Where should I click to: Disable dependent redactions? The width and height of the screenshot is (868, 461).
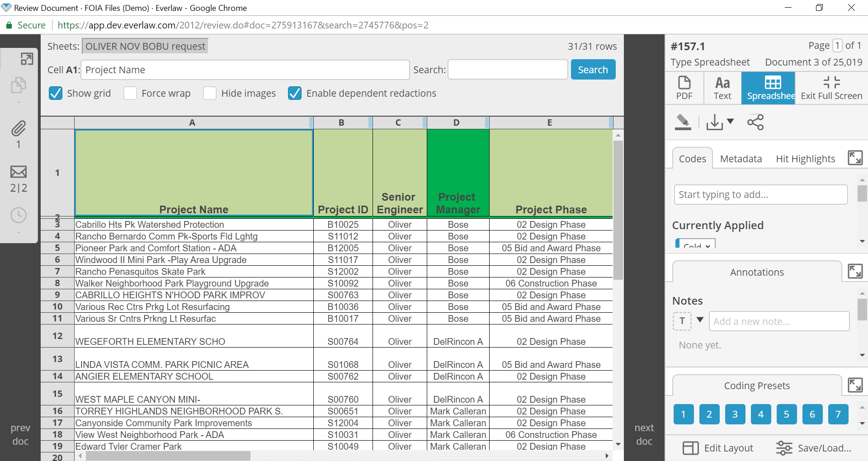click(295, 93)
